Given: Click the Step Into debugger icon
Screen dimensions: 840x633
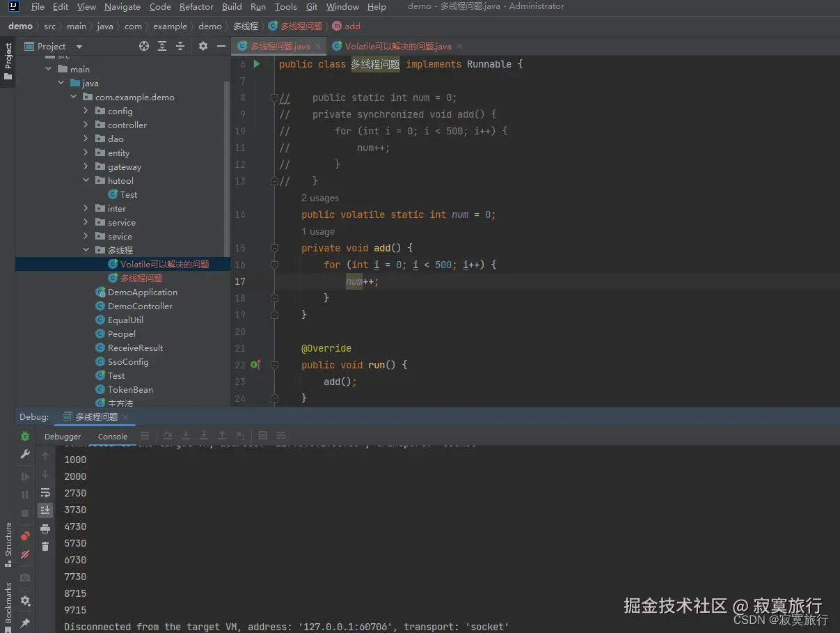Looking at the screenshot, I should [x=186, y=436].
